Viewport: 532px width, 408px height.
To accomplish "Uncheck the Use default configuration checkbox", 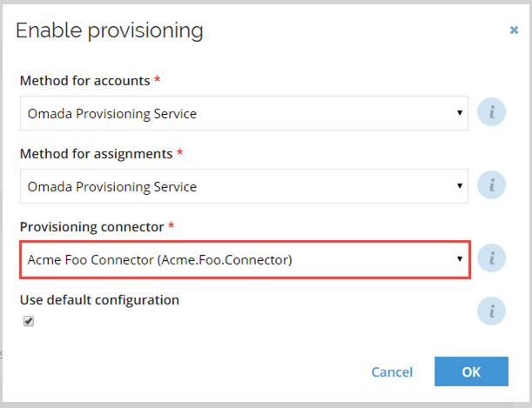I will point(29,321).
